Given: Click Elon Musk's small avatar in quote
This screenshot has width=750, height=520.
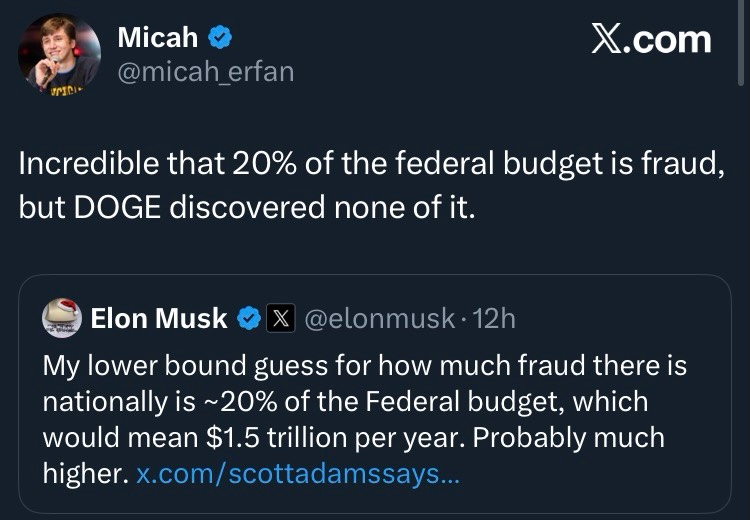Looking at the screenshot, I should click(x=62, y=318).
